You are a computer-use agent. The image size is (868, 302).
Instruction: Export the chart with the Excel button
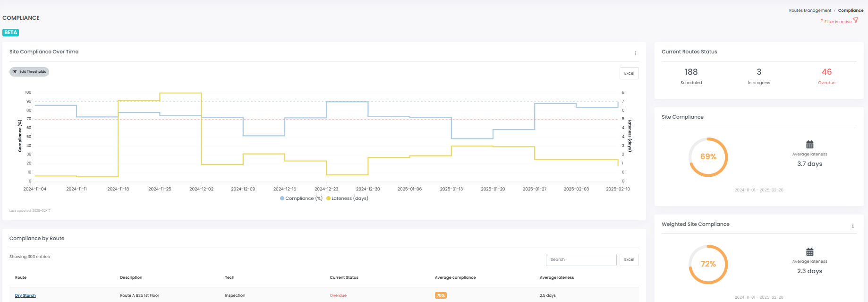coord(629,73)
